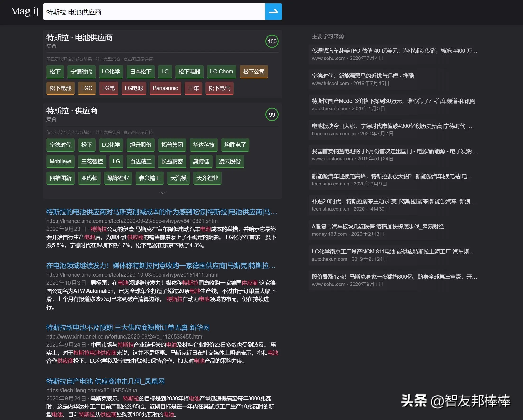Expand more supplier tags with chevron
Screen dimensions: 523x420
point(162,193)
